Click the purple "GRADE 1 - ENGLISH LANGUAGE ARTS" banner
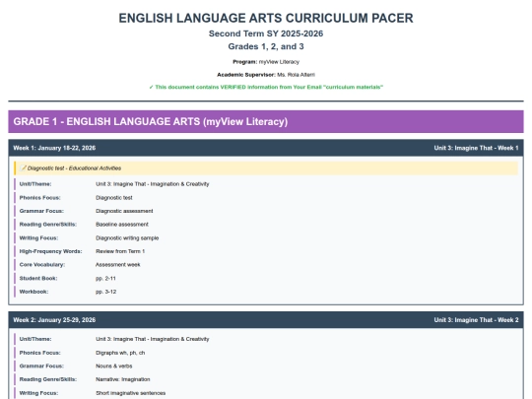 click(266, 121)
